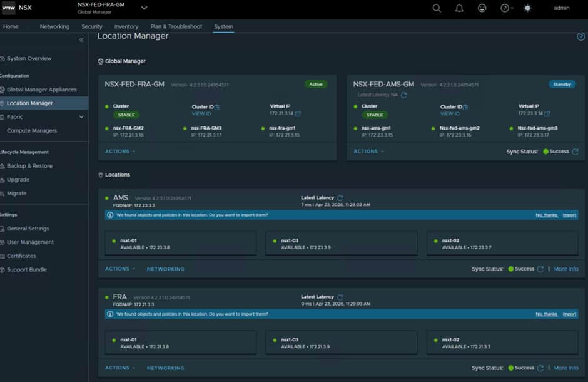Click Import link in AMS banner
This screenshot has width=588, height=382.
pyautogui.click(x=569, y=215)
